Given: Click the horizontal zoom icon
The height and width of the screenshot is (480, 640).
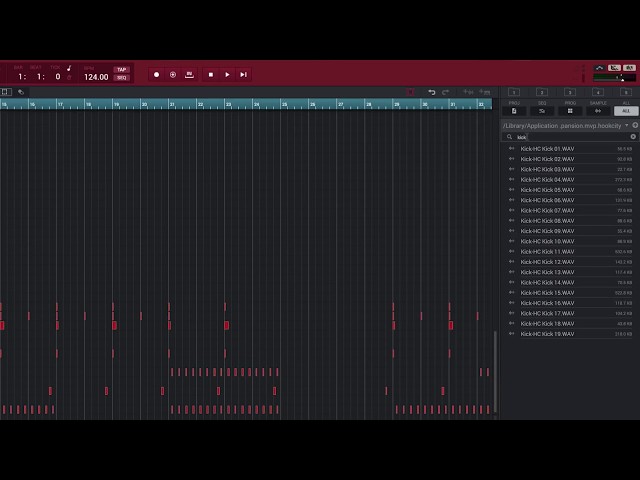Looking at the screenshot, I should [468, 92].
